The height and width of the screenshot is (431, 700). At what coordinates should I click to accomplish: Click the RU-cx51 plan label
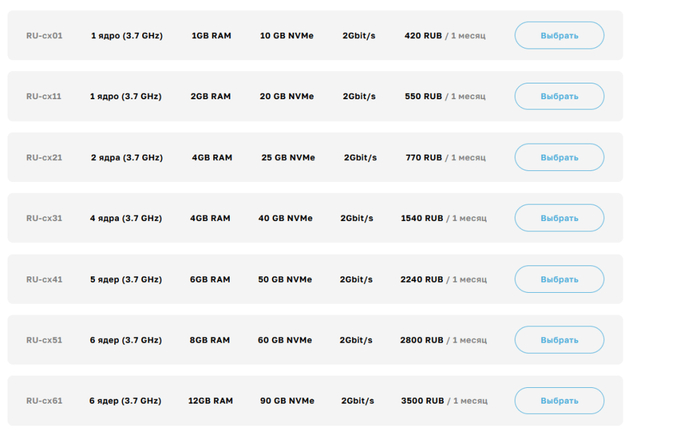click(x=44, y=340)
